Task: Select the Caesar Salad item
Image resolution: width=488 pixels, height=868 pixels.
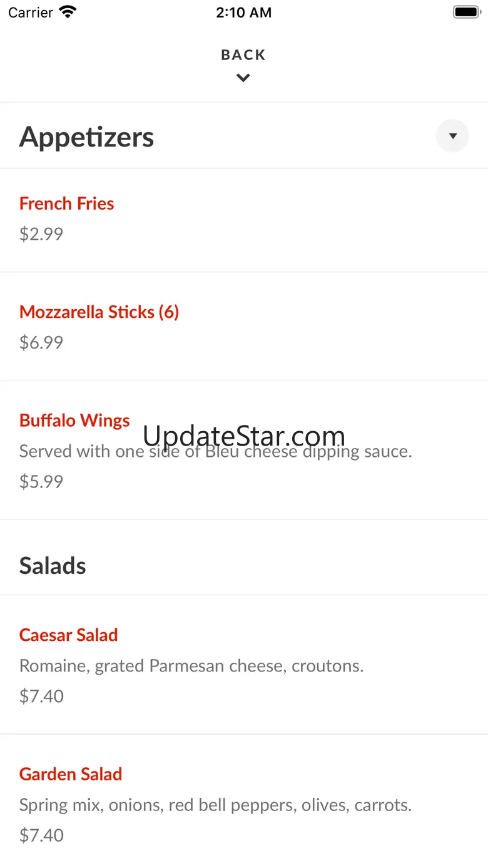Action: click(x=69, y=635)
